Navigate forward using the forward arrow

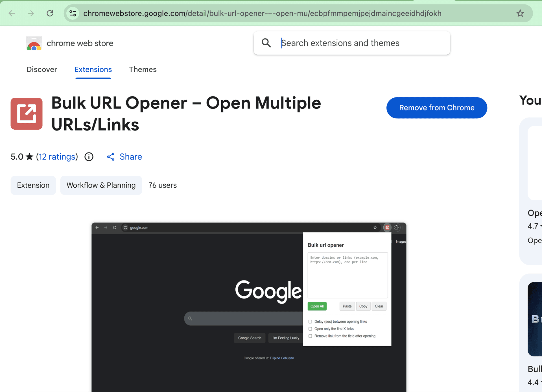click(x=30, y=13)
